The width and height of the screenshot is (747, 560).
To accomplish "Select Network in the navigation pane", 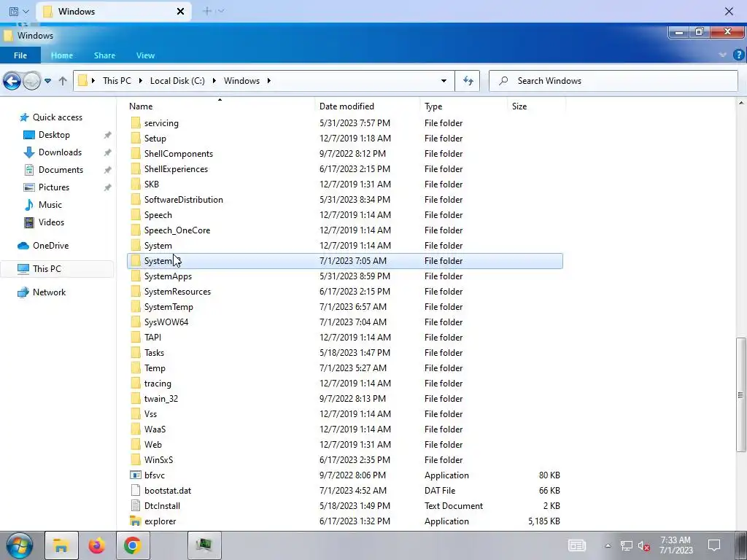I will [49, 292].
